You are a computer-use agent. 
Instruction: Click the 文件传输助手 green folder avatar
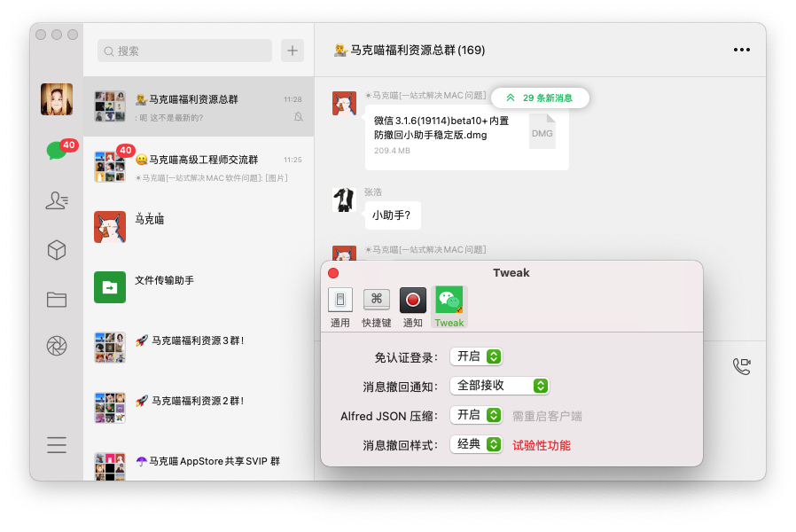[x=110, y=287]
